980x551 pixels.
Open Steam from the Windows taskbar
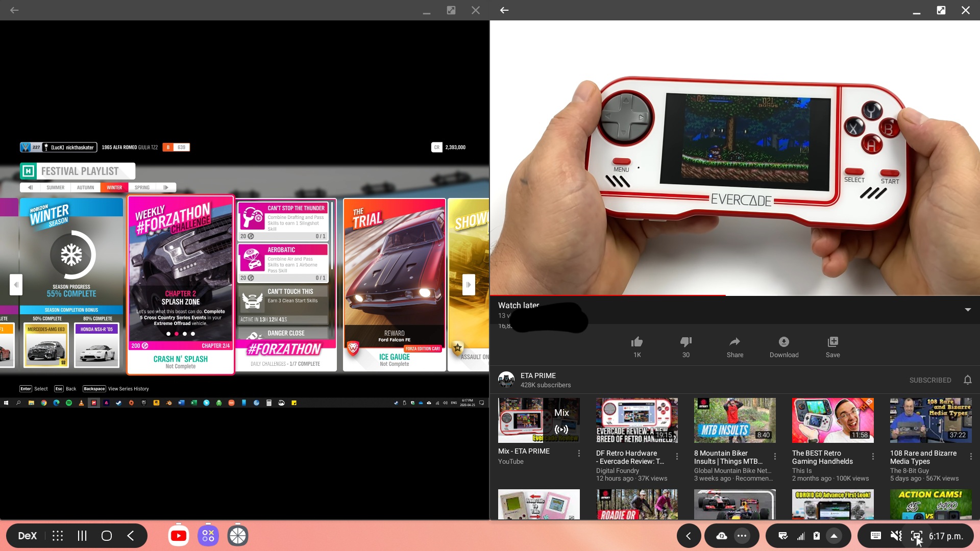click(118, 403)
